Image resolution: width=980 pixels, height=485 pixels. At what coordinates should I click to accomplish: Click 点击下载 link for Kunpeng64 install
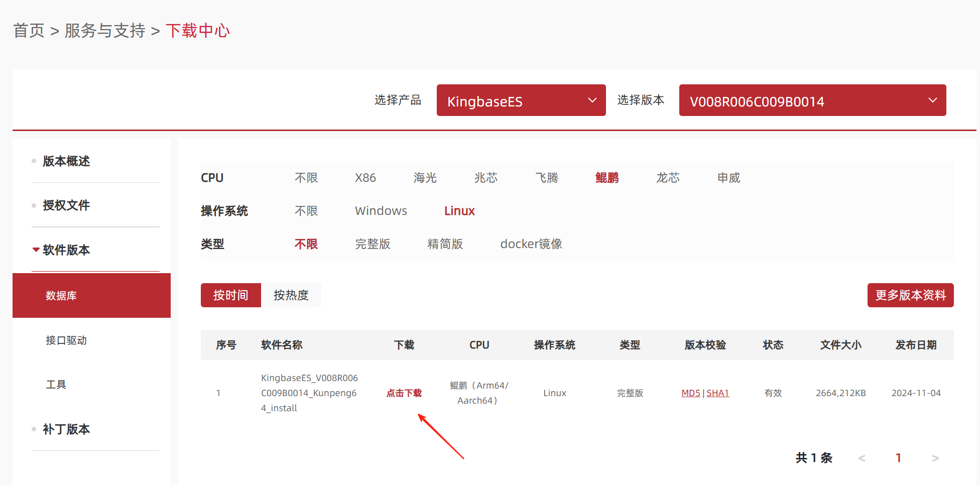pyautogui.click(x=404, y=393)
